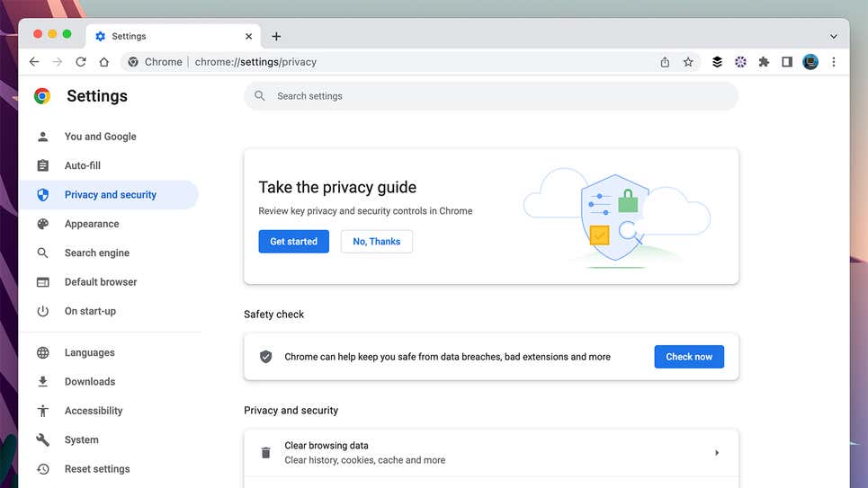Run safety check with Check now
The width and height of the screenshot is (868, 488).
(689, 357)
